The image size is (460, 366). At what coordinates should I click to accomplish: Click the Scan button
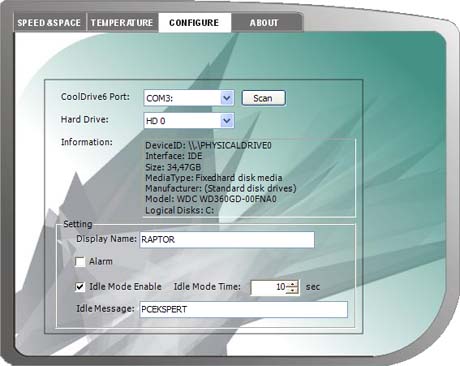263,98
